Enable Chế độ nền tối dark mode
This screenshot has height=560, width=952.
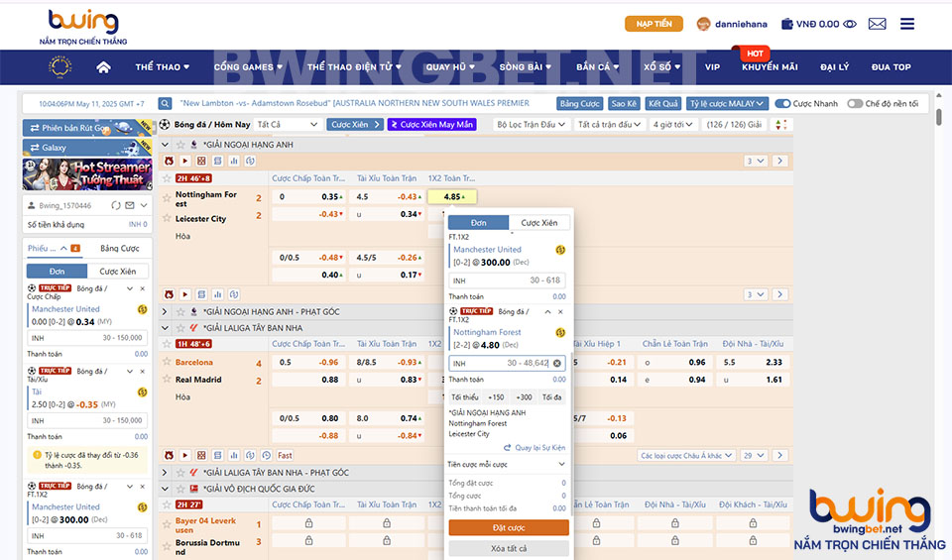click(x=857, y=103)
